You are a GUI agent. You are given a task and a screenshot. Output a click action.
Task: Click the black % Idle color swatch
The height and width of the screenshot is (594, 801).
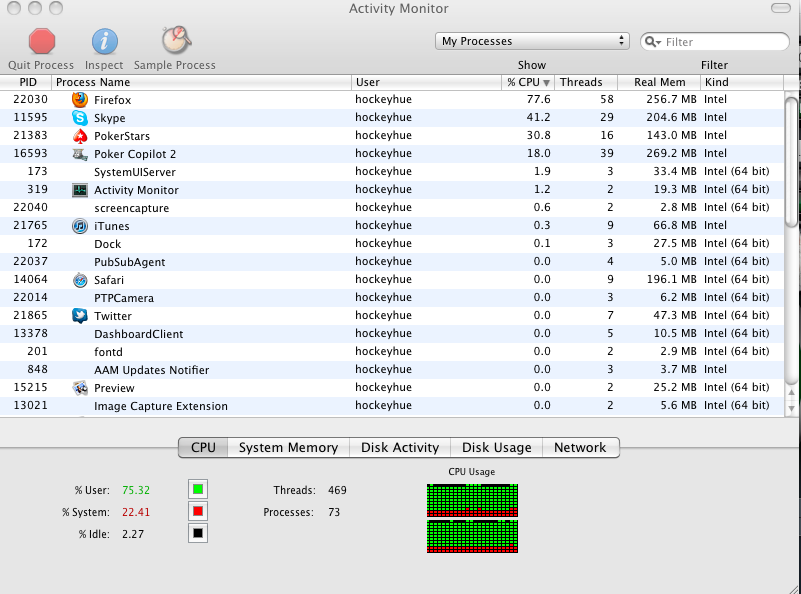coord(198,533)
